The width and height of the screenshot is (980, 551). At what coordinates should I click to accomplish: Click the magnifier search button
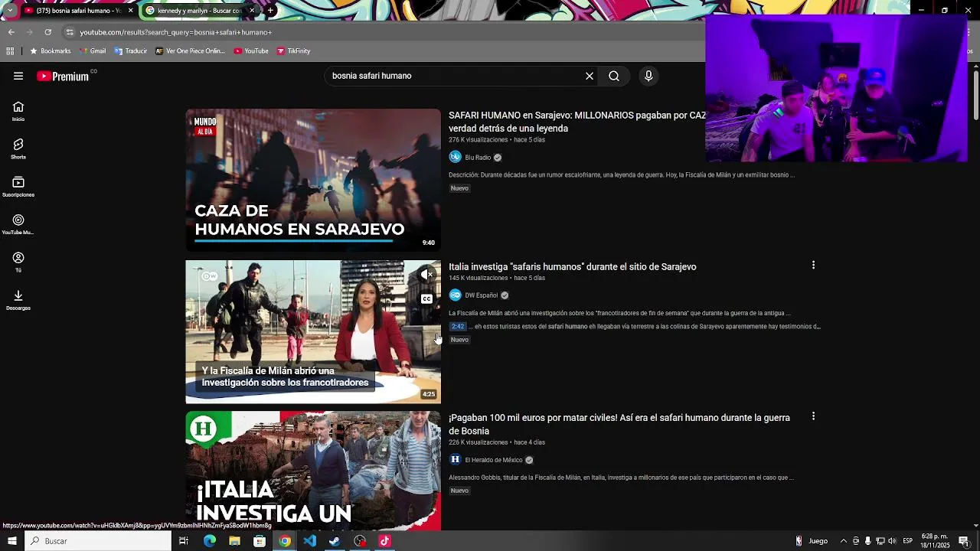tap(614, 76)
